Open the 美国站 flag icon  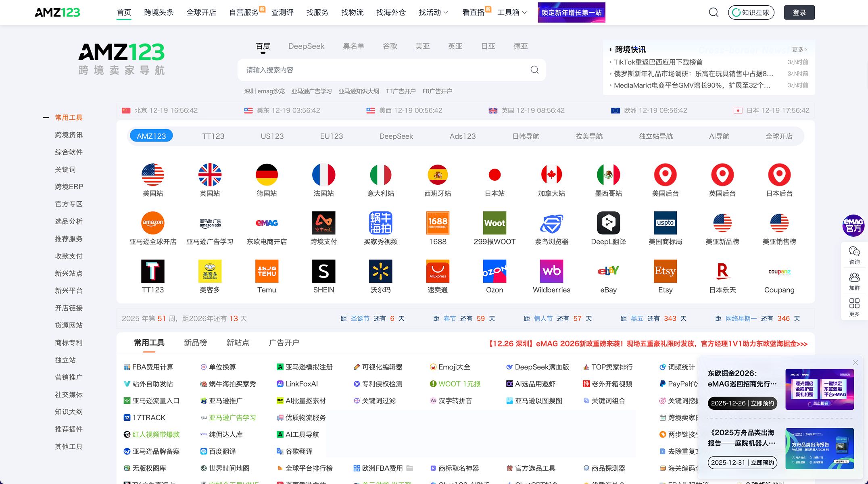152,175
